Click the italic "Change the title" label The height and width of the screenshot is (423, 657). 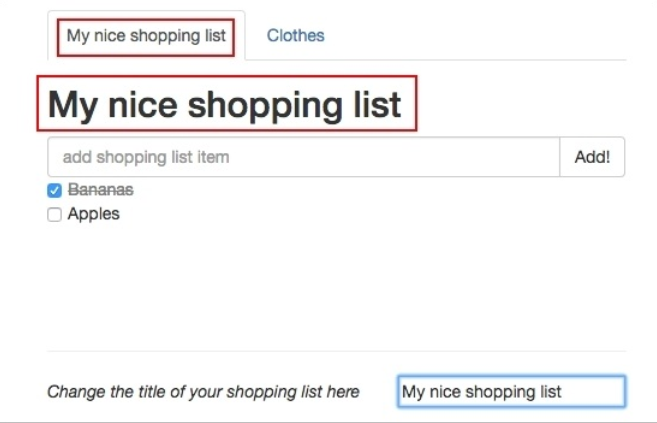click(x=203, y=392)
